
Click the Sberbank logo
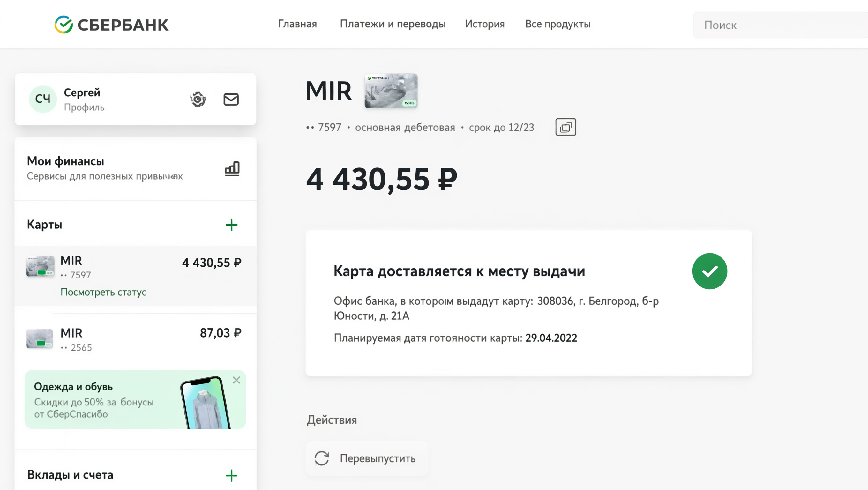(112, 25)
